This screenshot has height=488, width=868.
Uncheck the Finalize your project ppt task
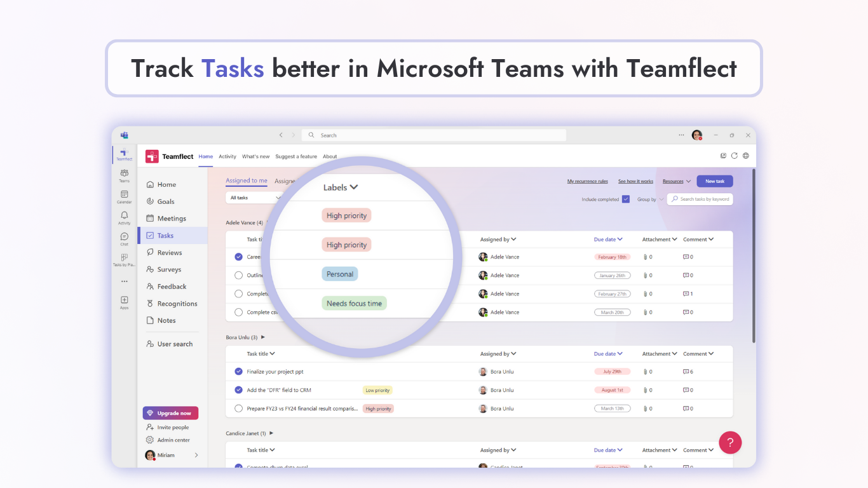(x=238, y=372)
